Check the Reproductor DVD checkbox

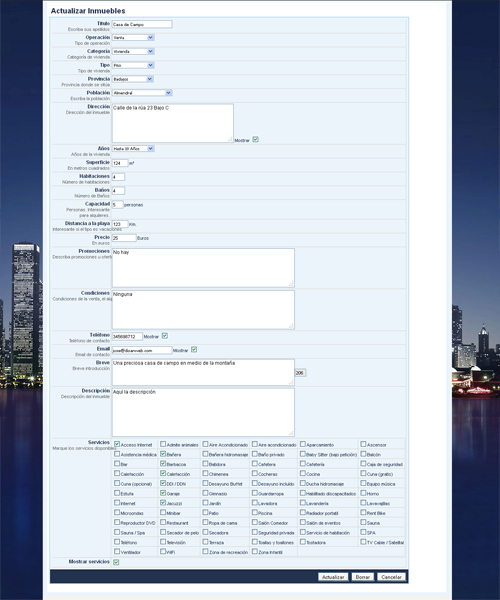click(x=117, y=522)
